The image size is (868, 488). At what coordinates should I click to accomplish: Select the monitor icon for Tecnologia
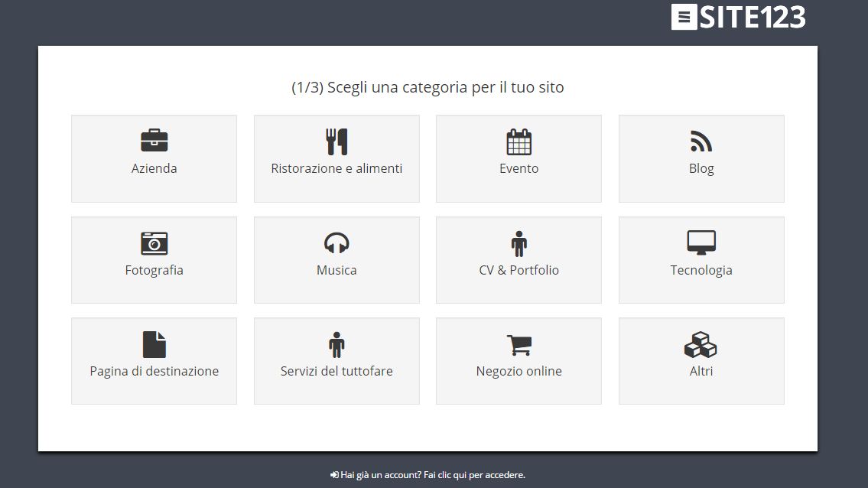coord(701,242)
